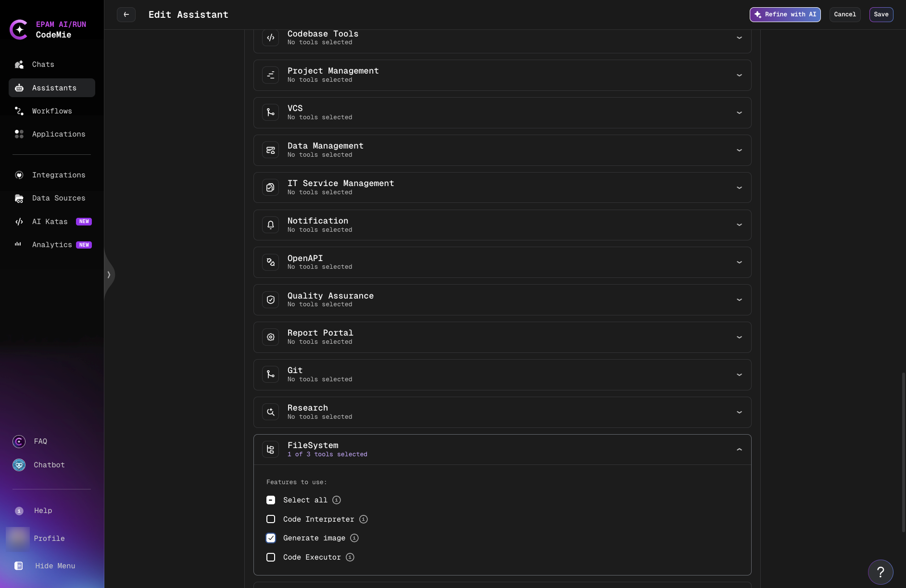Expand the Notification tools section
Screen dimensions: 906x588
739,225
